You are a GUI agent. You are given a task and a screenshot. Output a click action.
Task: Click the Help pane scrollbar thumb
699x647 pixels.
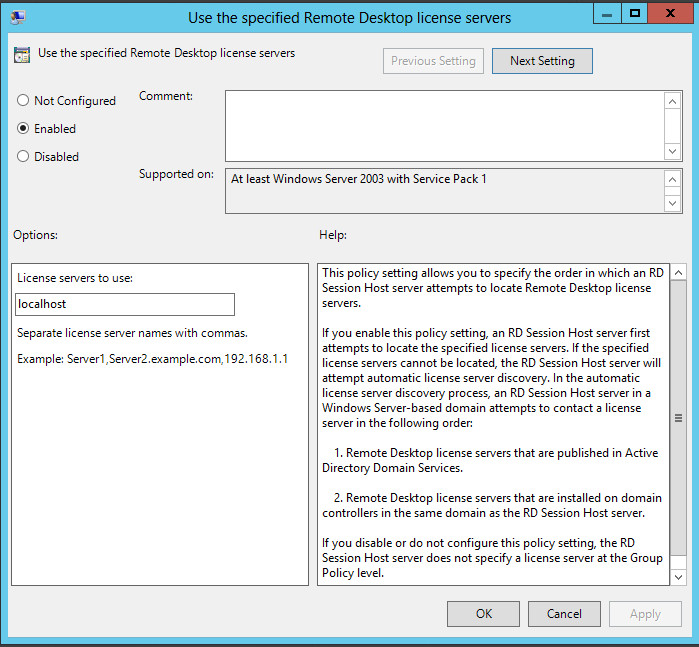pyautogui.click(x=678, y=418)
